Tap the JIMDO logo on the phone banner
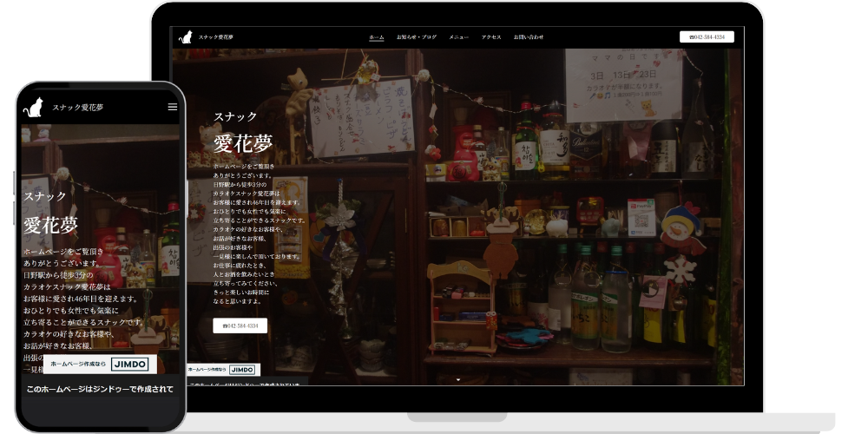The image size is (868, 434). (129, 365)
